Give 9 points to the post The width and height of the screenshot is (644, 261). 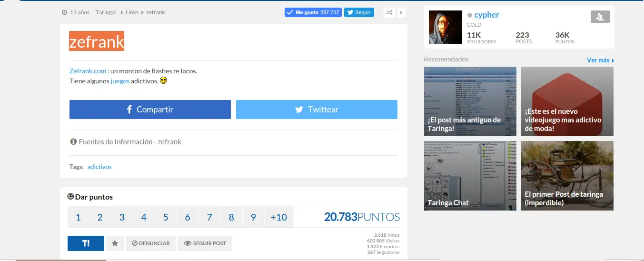click(x=253, y=217)
